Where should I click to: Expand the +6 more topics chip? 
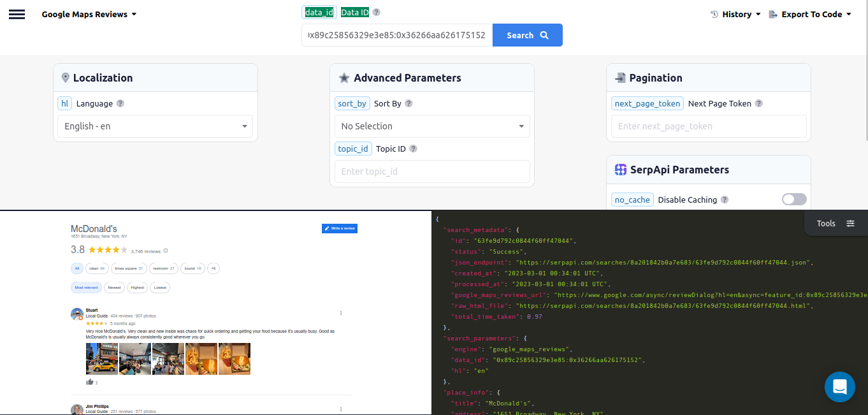pyautogui.click(x=213, y=268)
